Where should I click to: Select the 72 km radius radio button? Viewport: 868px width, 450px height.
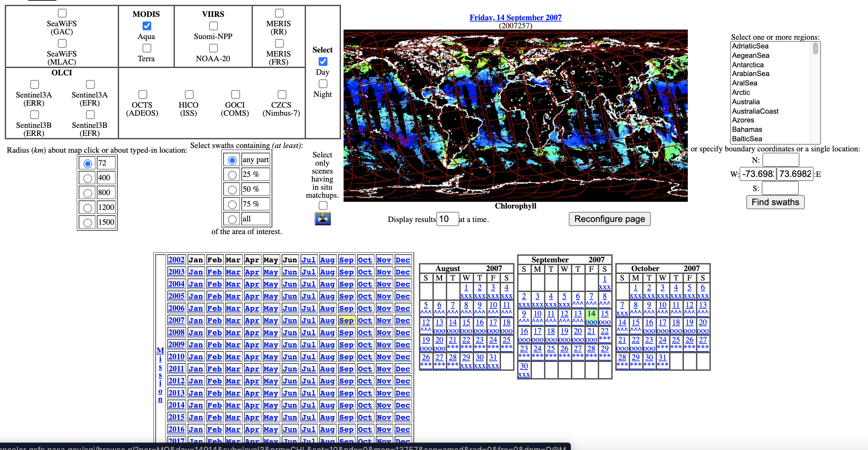coord(88,163)
